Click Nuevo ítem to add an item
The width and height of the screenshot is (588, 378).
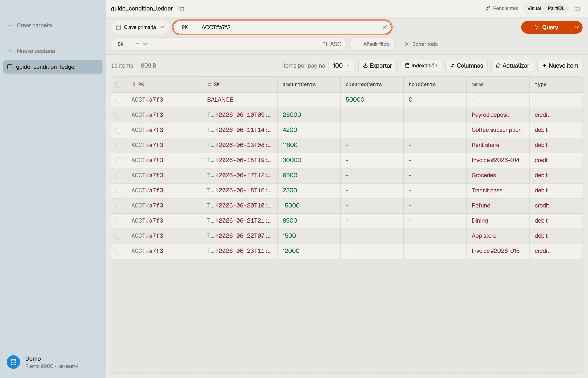coord(560,66)
